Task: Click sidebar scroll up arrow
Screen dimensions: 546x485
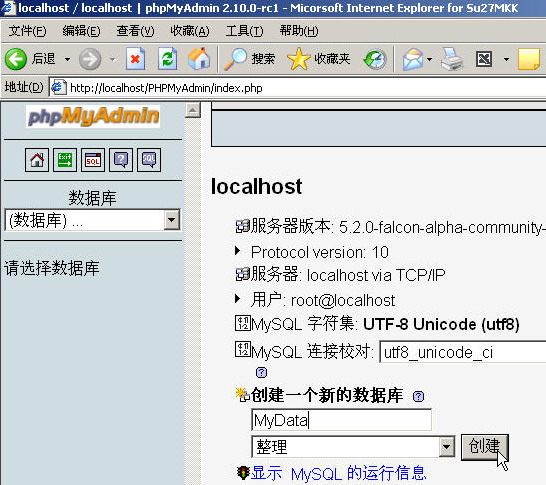Action: point(193,110)
